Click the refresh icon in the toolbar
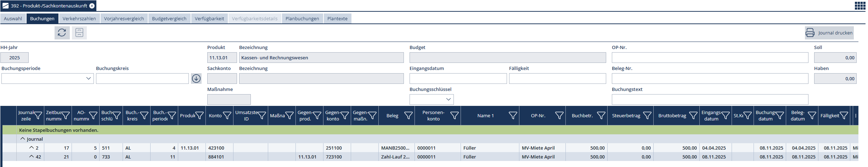This screenshot has width=868, height=167. (x=62, y=33)
